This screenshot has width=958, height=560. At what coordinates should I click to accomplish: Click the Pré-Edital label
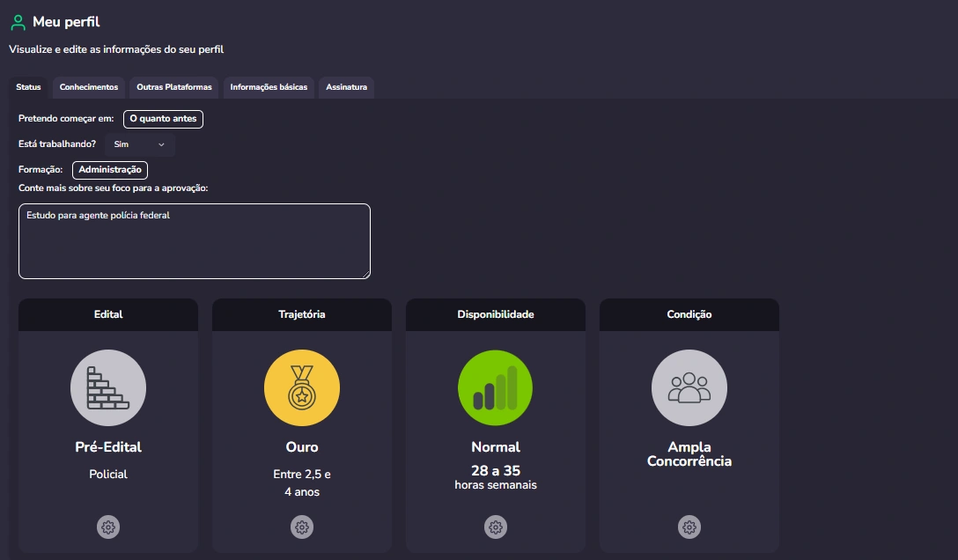tap(108, 447)
